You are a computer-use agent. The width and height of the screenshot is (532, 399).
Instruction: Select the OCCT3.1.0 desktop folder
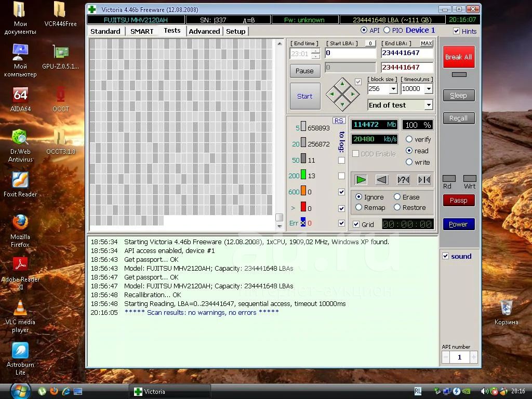(61, 142)
